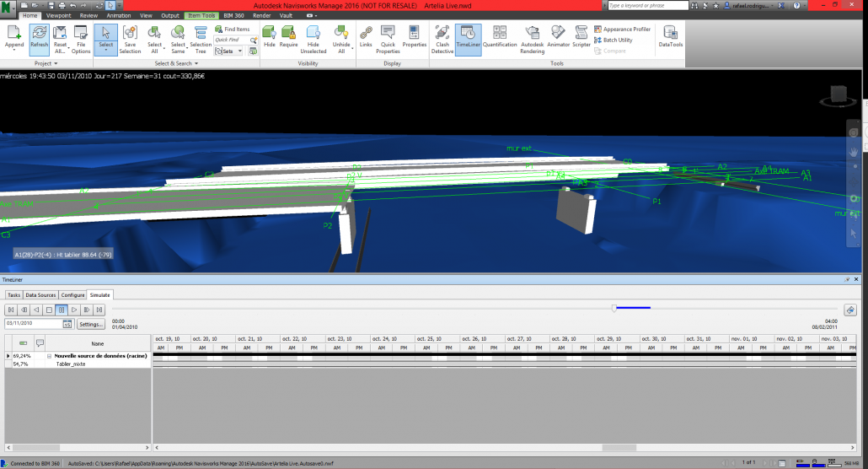
Task: Open the Data Sources tab in TimeLiner
Action: tap(40, 295)
